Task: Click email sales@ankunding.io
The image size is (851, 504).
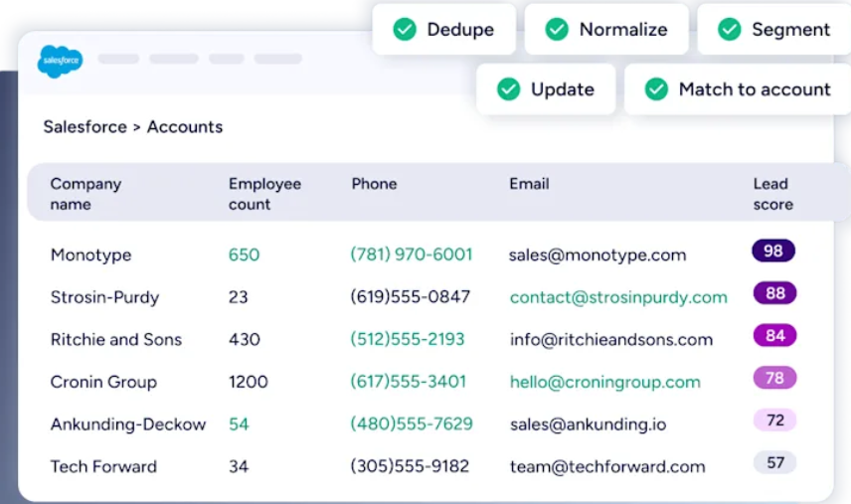Action: tap(589, 424)
